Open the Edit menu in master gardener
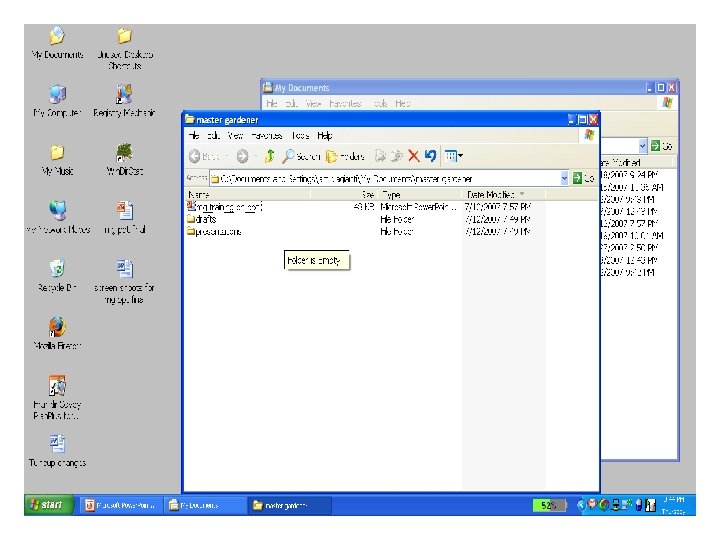The image size is (720, 540). (x=213, y=135)
